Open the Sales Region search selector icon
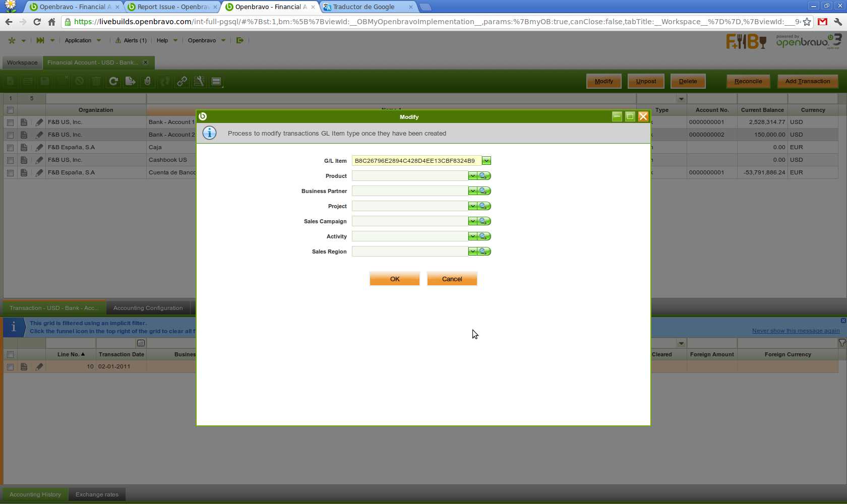Viewport: 847px width, 504px height. coord(484,251)
